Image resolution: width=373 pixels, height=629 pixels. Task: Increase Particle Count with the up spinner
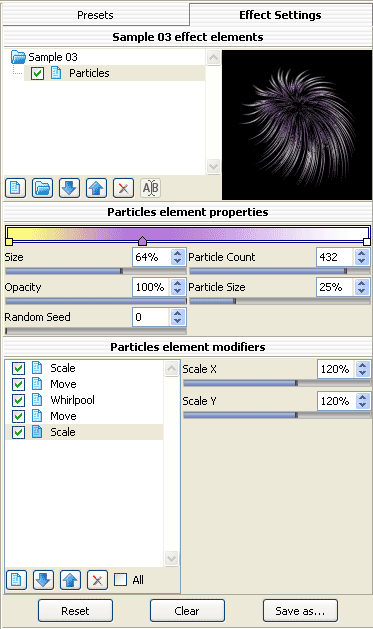(361, 253)
